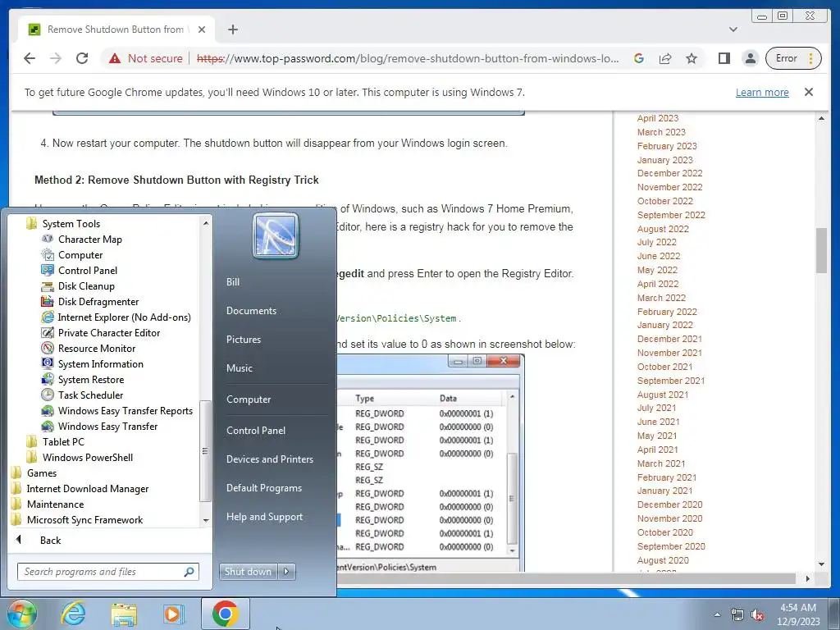
Task: Open Internet Explorer from taskbar
Action: [x=72, y=614]
